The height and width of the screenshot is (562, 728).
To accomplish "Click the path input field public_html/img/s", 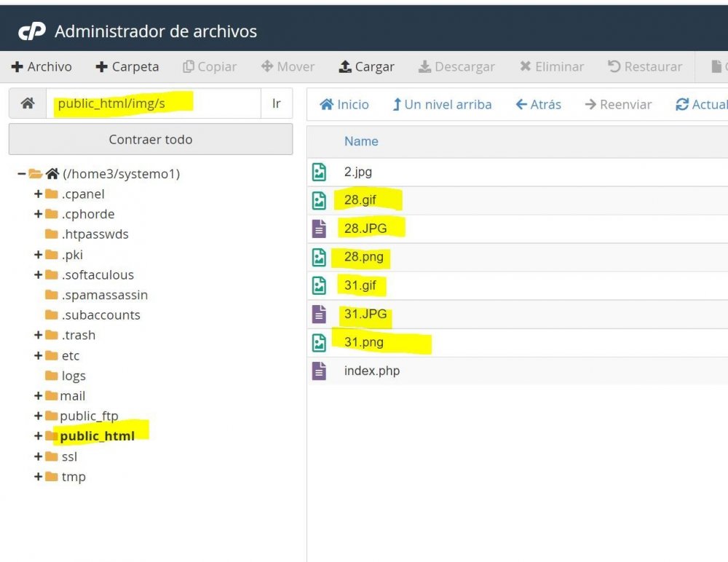I will (x=153, y=103).
